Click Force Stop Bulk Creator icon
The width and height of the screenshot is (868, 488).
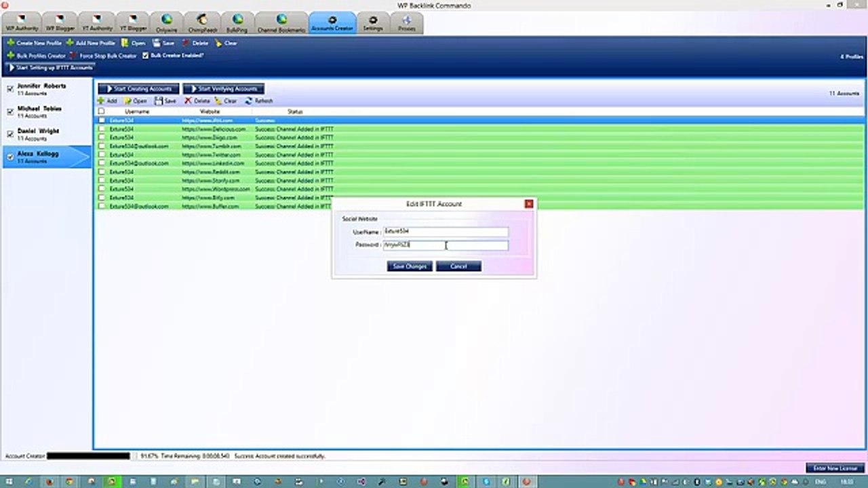pyautogui.click(x=73, y=56)
